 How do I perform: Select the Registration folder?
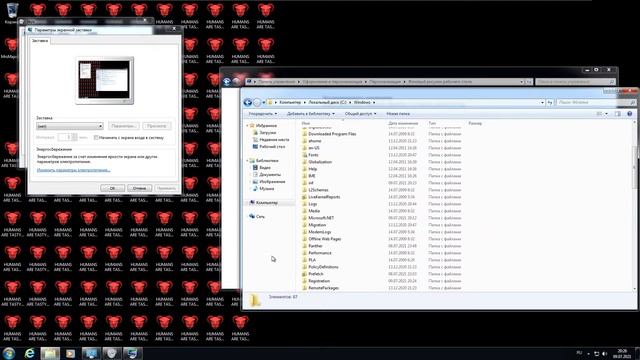pos(319,281)
